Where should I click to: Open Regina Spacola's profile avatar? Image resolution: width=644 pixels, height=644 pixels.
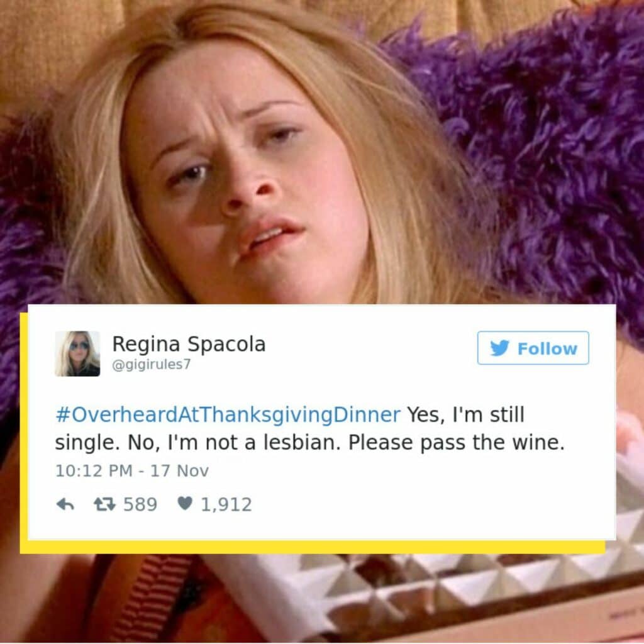point(77,353)
